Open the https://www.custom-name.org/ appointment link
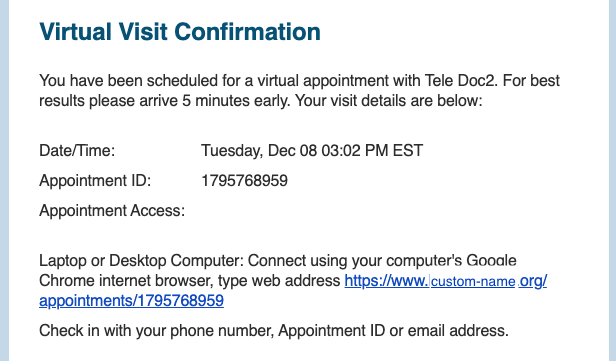This screenshot has height=361, width=616. [446, 281]
